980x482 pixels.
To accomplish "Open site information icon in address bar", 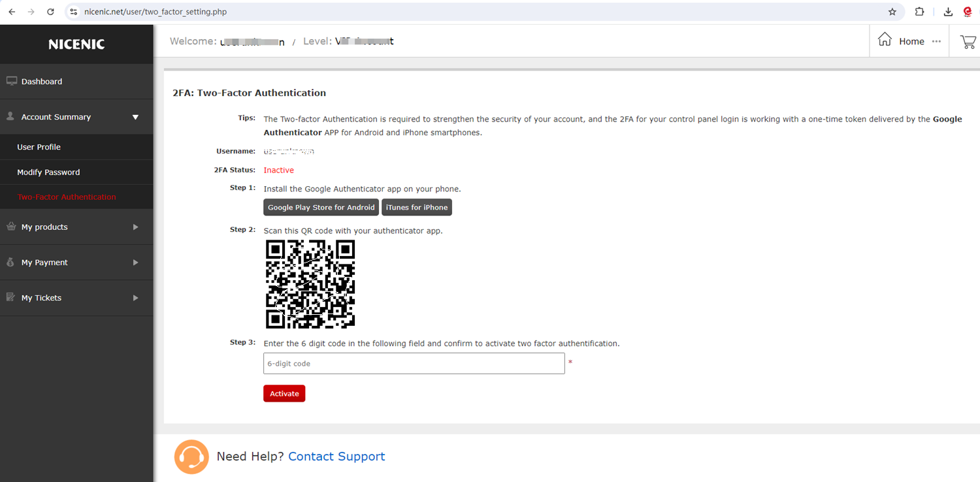I will 74,12.
